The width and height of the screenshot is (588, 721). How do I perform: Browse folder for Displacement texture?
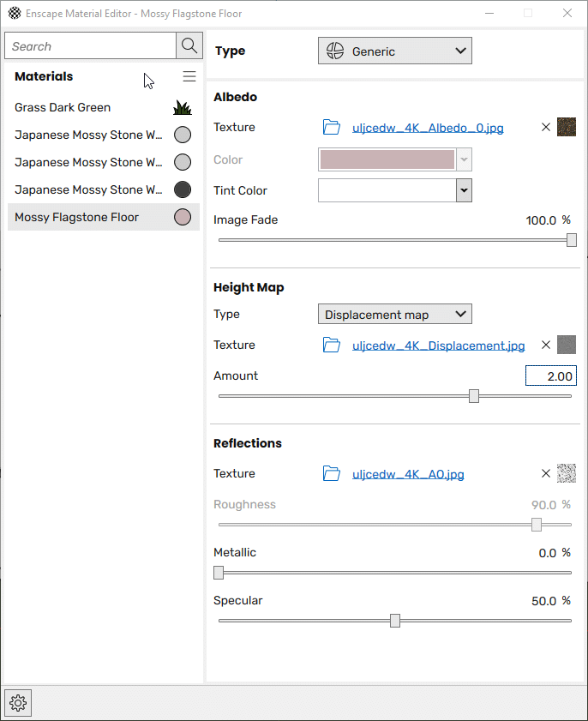332,345
